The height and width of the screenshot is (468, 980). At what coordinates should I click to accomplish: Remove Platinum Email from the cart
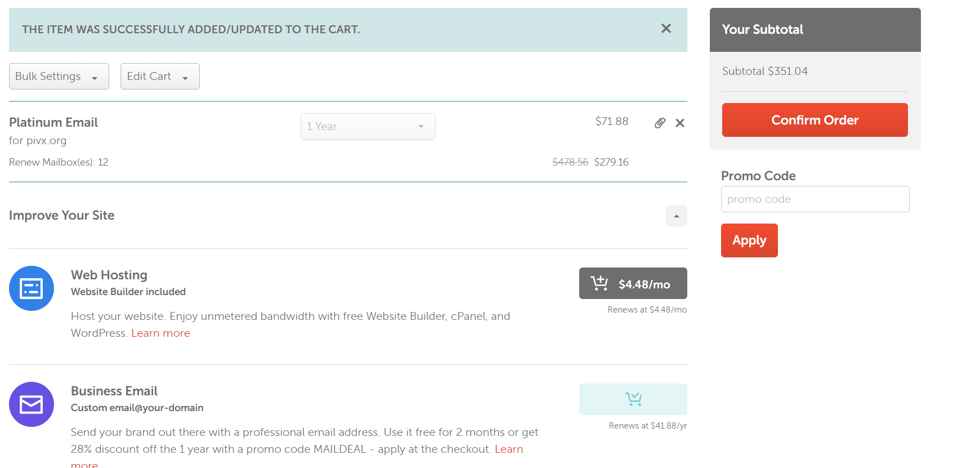click(x=680, y=123)
